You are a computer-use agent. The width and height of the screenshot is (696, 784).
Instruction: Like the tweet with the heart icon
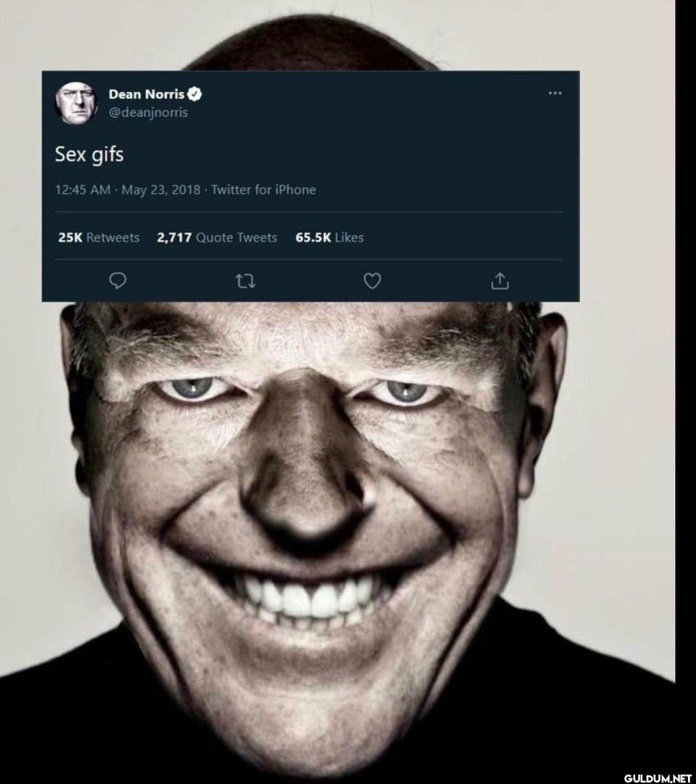tap(372, 281)
